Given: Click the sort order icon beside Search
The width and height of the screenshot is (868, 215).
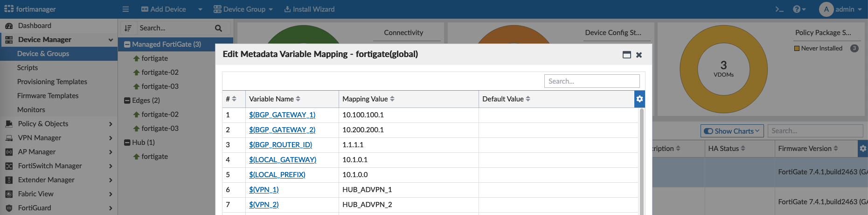Looking at the screenshot, I should pos(128,29).
